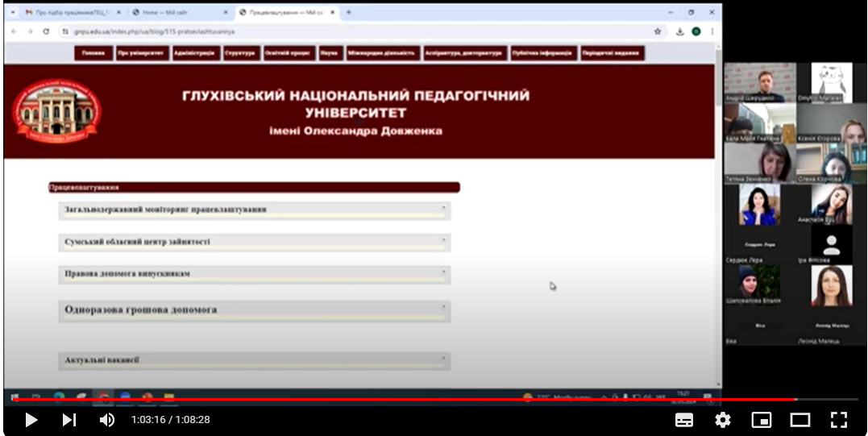Open Chrome from the taskbar
The height and width of the screenshot is (436, 868).
pos(103,397)
